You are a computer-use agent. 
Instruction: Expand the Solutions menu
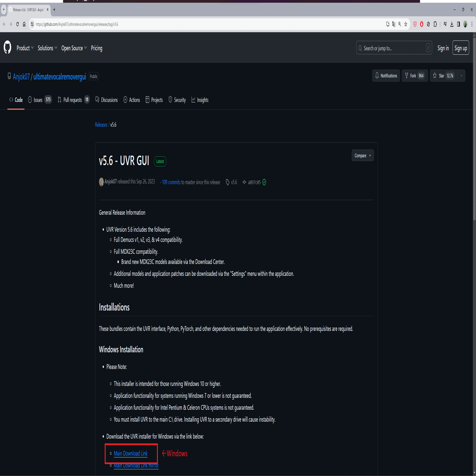pos(47,48)
